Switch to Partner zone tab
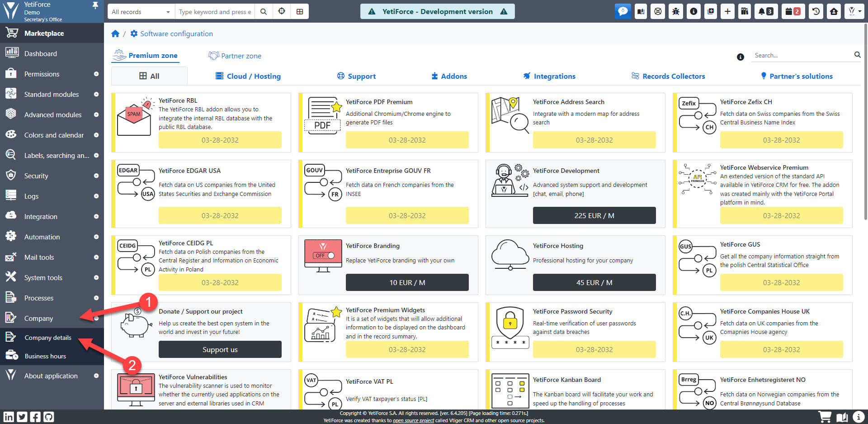 [x=235, y=56]
